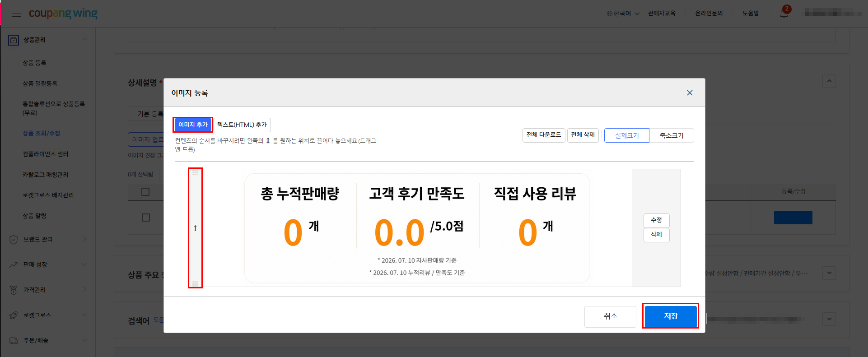
Task: Switch to 축소크기 view
Action: coord(672,135)
